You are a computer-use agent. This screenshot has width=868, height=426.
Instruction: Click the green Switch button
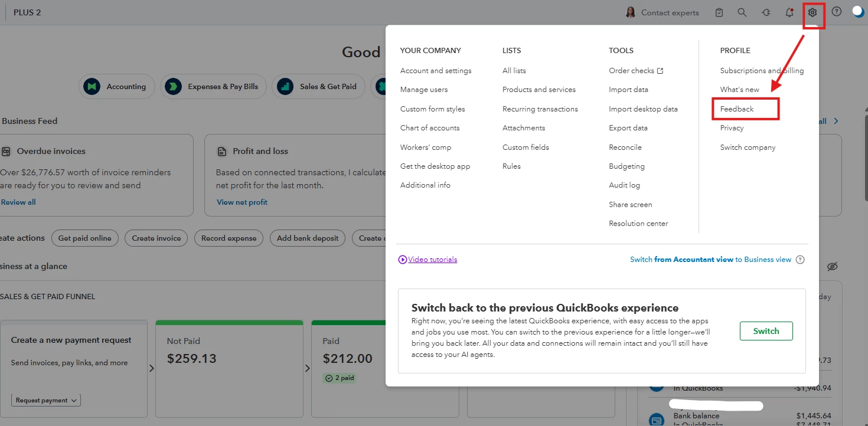coord(766,331)
